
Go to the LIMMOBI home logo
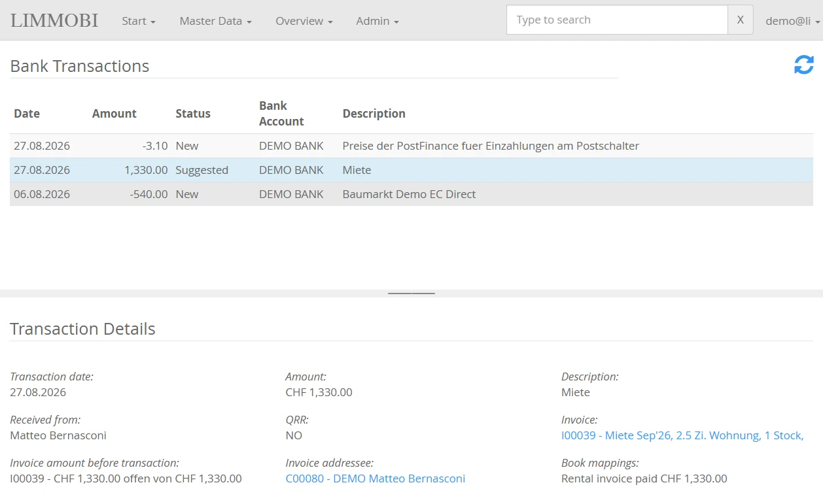[x=54, y=20]
